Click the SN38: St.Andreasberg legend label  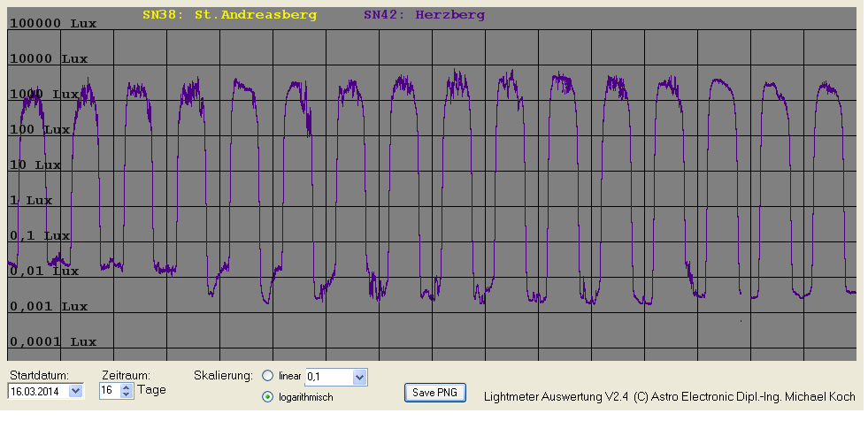pos(230,16)
